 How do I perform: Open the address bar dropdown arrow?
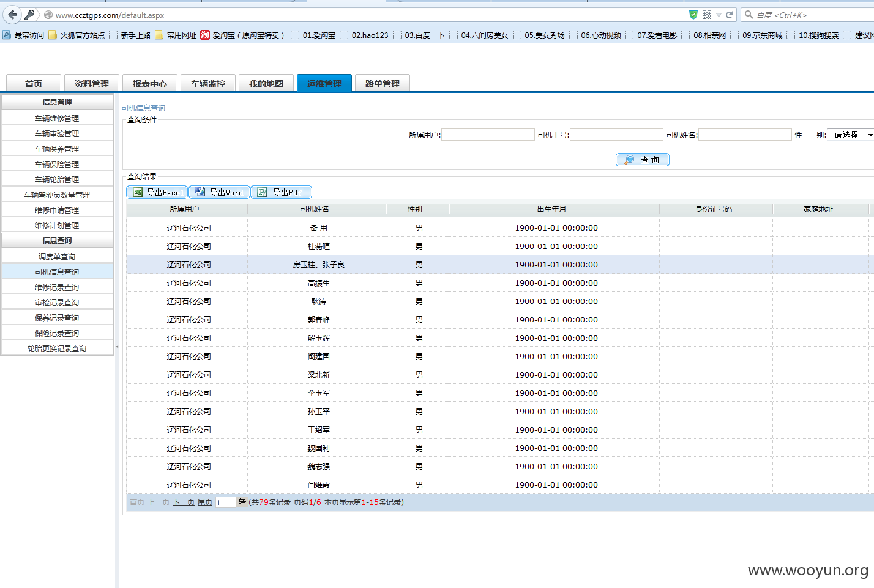(719, 15)
